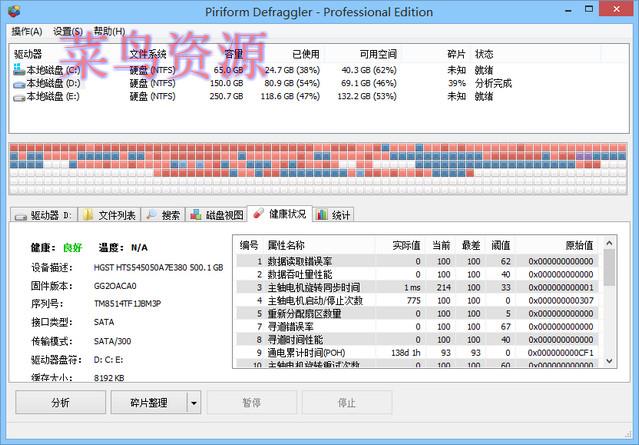Click the 实际值 column header
This screenshot has height=445, width=639.
point(406,245)
